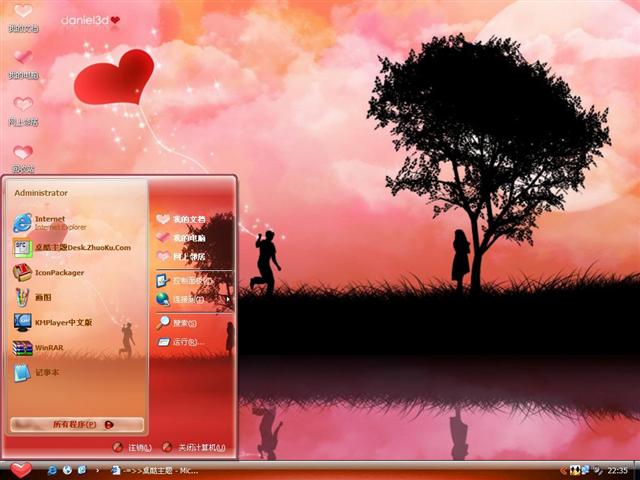The image size is (640, 480).
Task: Click the heart Start button on taskbar
Action: point(21,470)
